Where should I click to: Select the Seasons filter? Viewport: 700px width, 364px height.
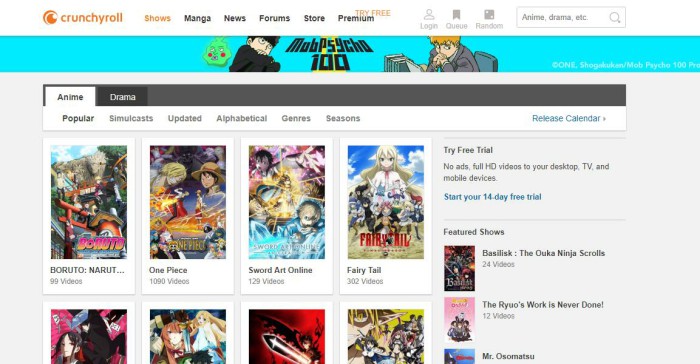(343, 118)
